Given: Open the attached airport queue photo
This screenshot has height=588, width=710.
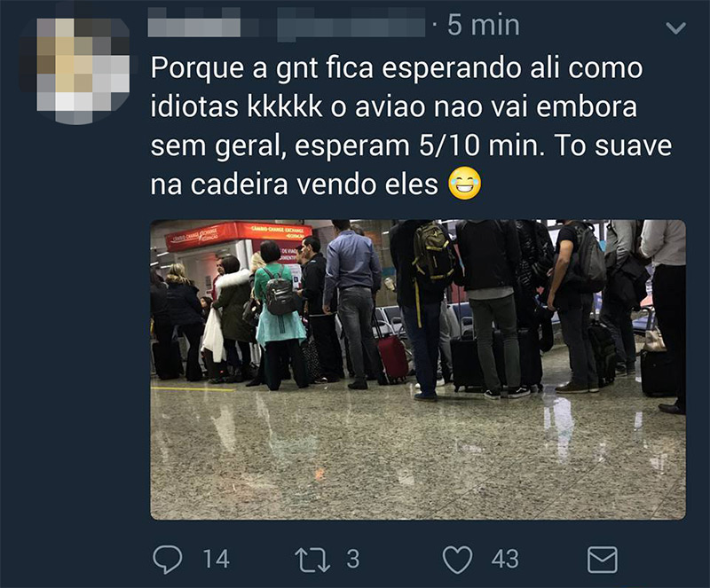Looking at the screenshot, I should [x=418, y=370].
